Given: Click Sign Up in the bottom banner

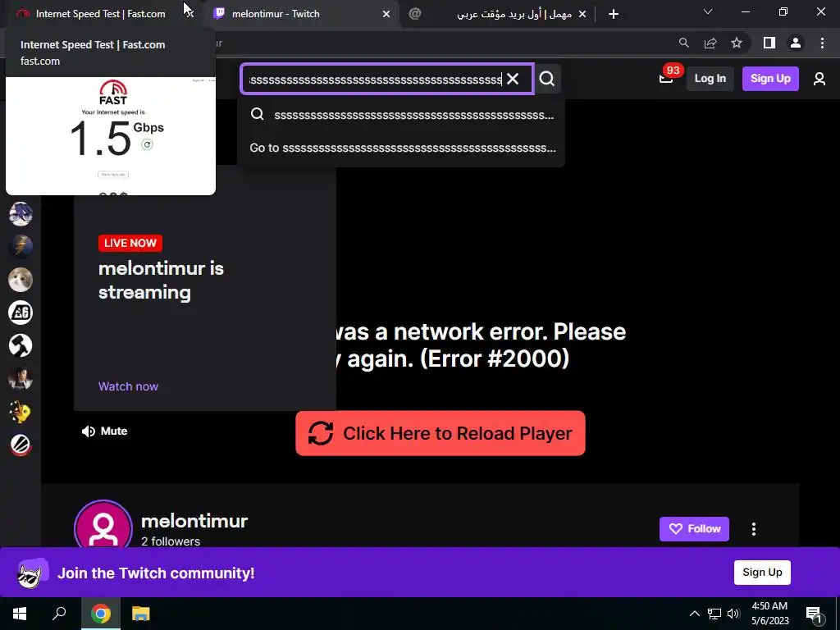Looking at the screenshot, I should [x=762, y=573].
